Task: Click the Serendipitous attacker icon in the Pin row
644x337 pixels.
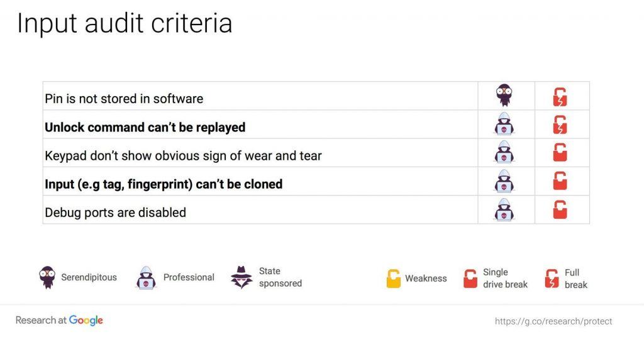Action: tap(504, 95)
